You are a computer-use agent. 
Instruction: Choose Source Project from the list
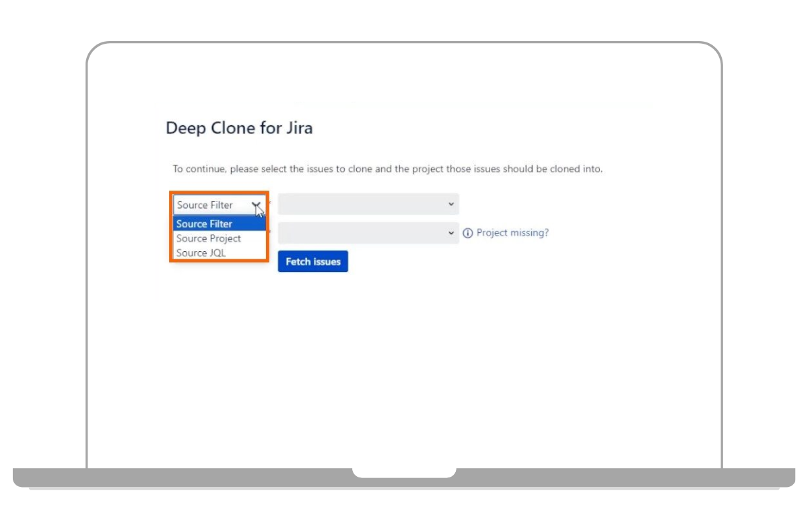click(209, 238)
